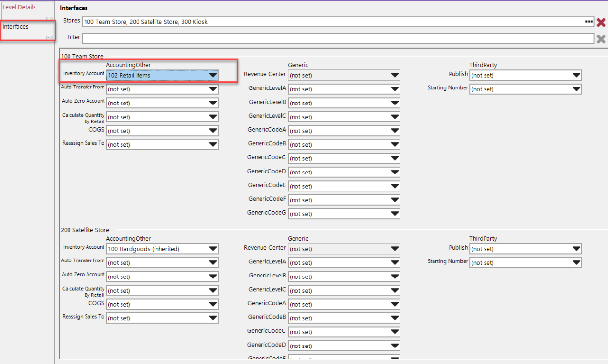Open 100 Team Store GenericLevelB dropdown

(x=344, y=103)
